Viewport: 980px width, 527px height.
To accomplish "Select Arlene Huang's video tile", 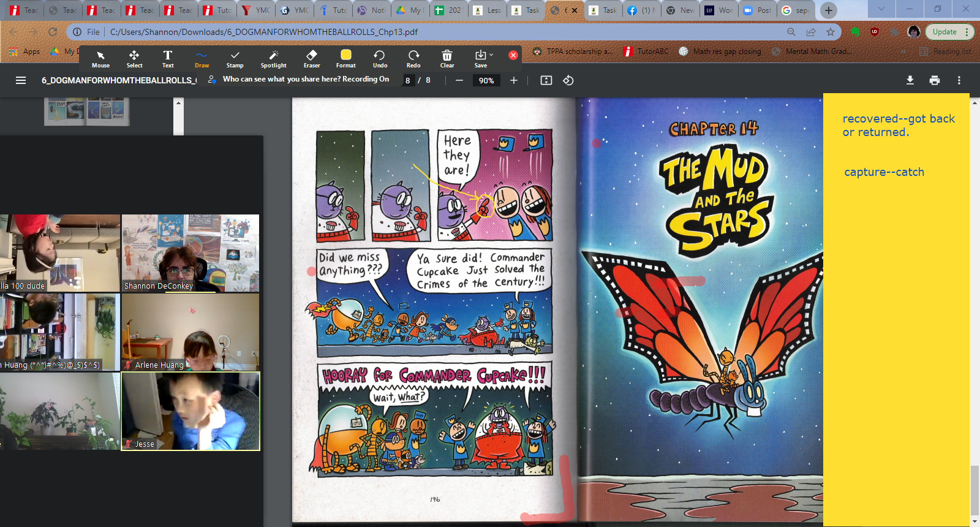I will (x=190, y=332).
